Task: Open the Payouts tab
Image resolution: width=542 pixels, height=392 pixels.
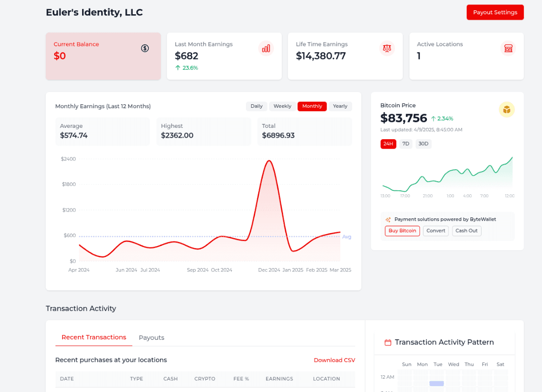Action: tap(151, 337)
